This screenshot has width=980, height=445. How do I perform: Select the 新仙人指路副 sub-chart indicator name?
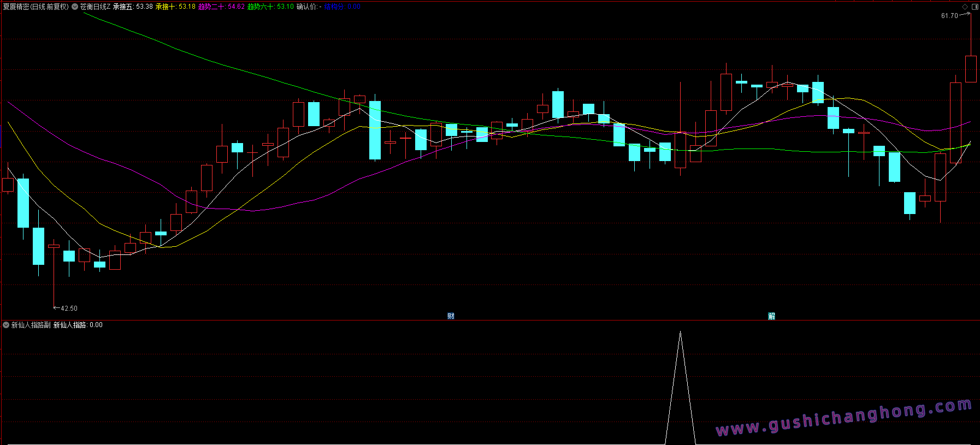tap(31, 325)
